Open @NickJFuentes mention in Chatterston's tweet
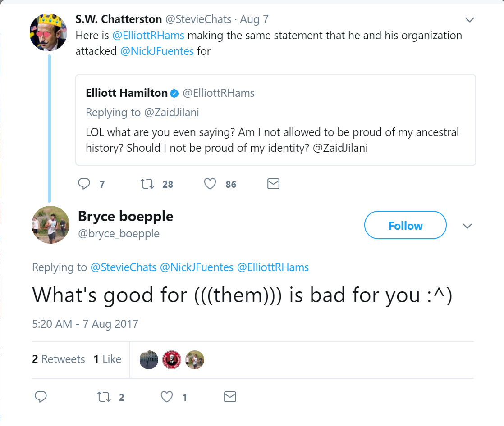 [x=157, y=51]
